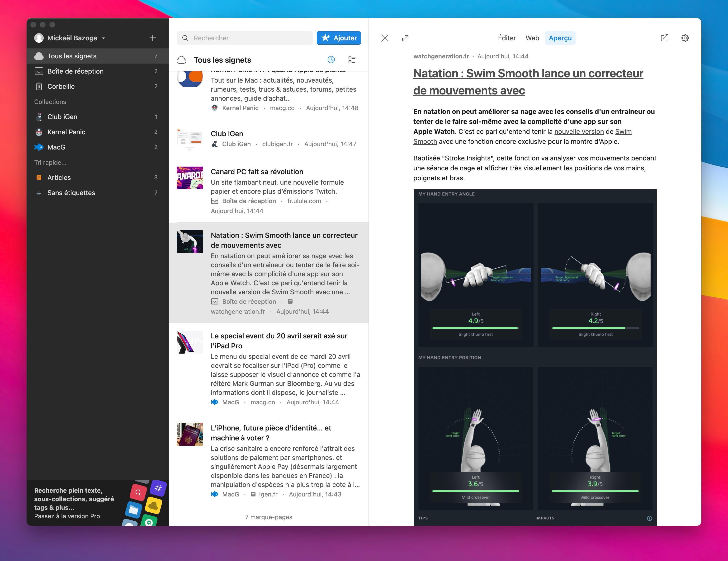The height and width of the screenshot is (561, 728).
Task: Click the Ajouter button
Action: point(339,38)
